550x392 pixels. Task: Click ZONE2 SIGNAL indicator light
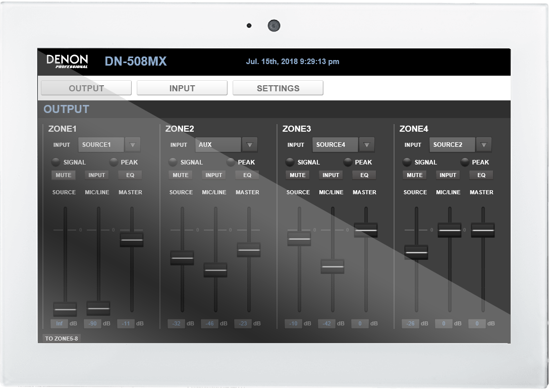tap(173, 162)
